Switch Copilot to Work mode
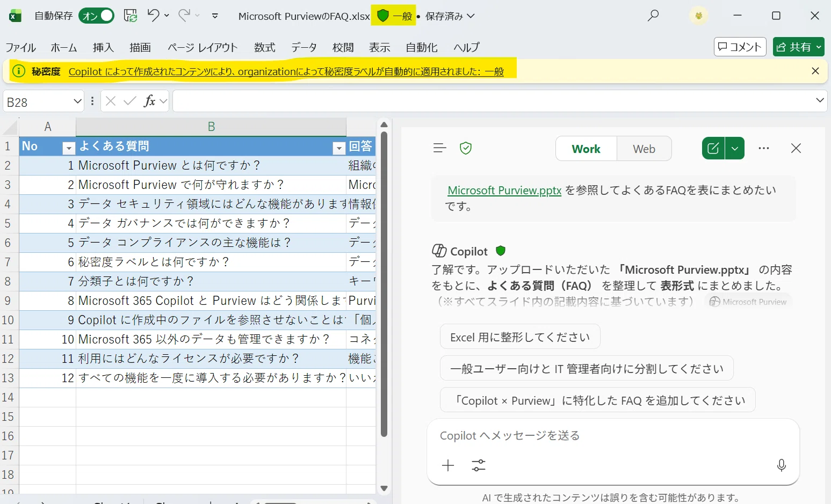The image size is (831, 504). pyautogui.click(x=586, y=149)
